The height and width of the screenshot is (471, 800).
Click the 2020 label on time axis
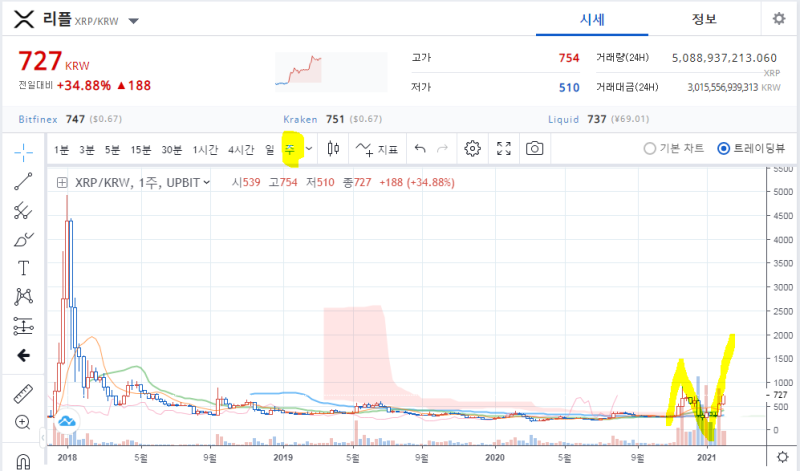495,458
